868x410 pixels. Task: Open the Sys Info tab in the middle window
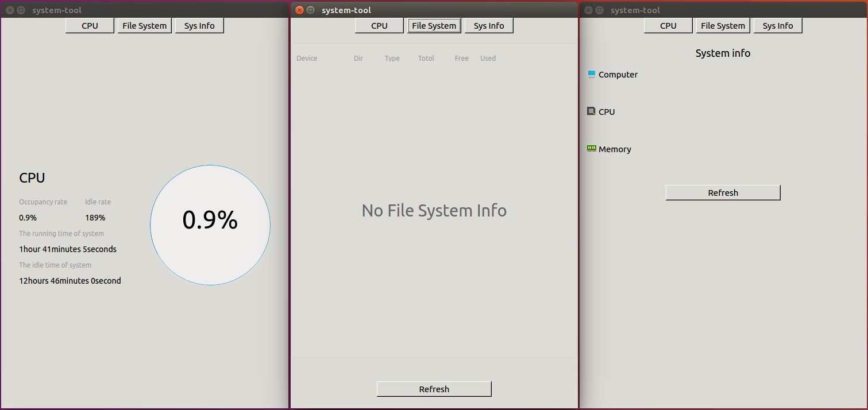(489, 25)
